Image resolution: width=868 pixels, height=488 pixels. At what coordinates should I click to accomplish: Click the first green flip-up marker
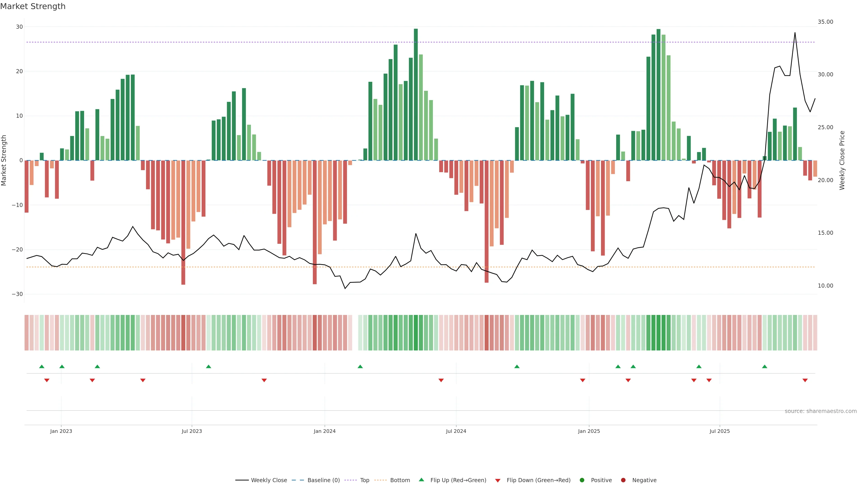(42, 366)
